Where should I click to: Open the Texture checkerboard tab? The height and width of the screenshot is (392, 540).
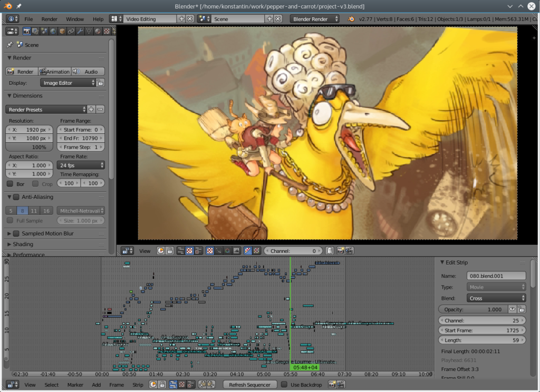pyautogui.click(x=107, y=31)
